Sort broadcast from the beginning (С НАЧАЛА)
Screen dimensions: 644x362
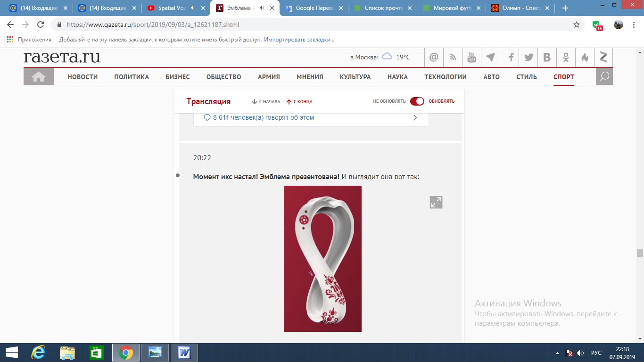point(266,101)
